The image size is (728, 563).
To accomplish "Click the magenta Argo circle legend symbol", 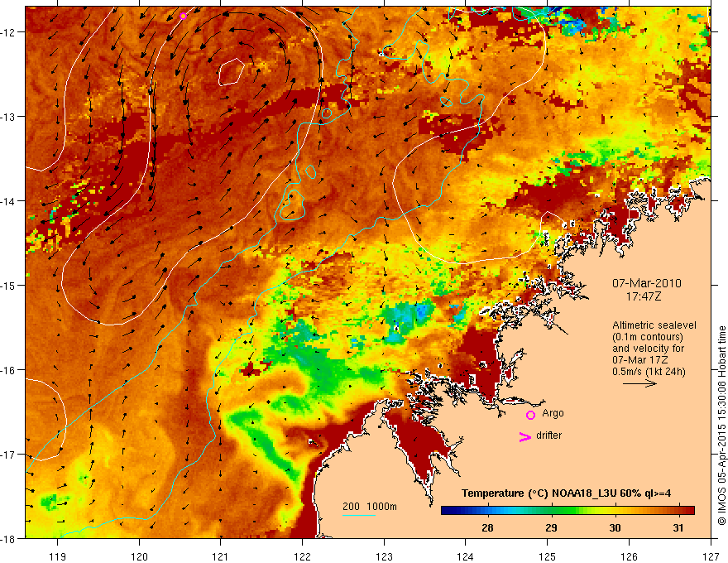I will 530,415.
